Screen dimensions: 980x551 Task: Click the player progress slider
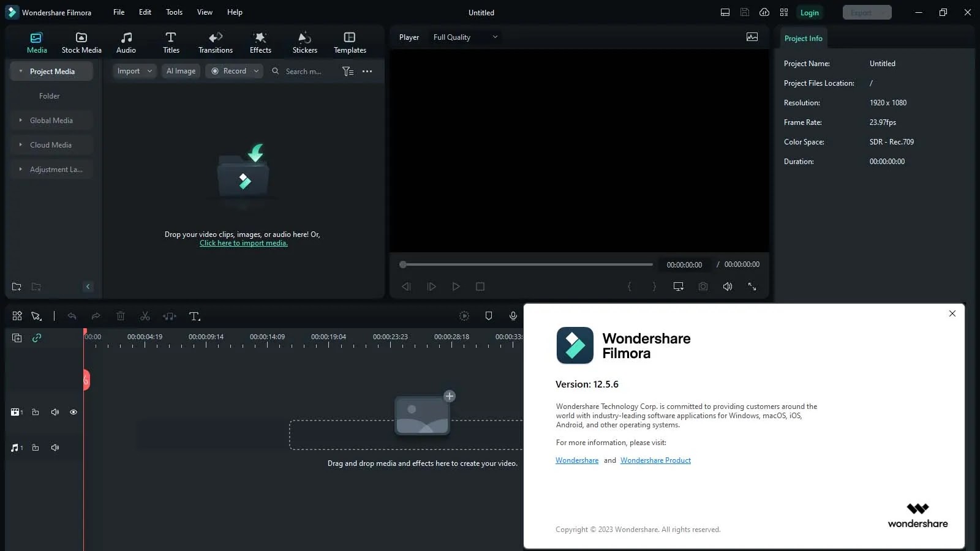(527, 264)
